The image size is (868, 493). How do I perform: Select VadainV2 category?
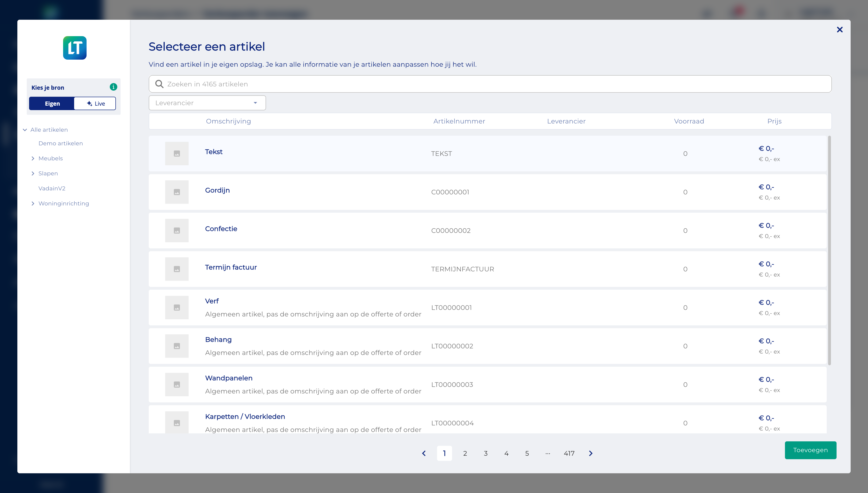tap(52, 188)
